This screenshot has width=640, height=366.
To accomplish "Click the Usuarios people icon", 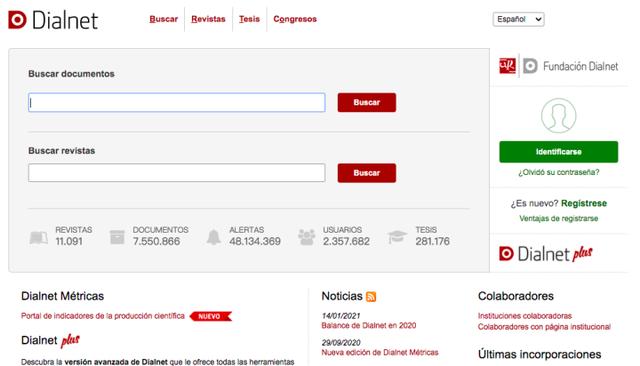I will click(x=307, y=237).
